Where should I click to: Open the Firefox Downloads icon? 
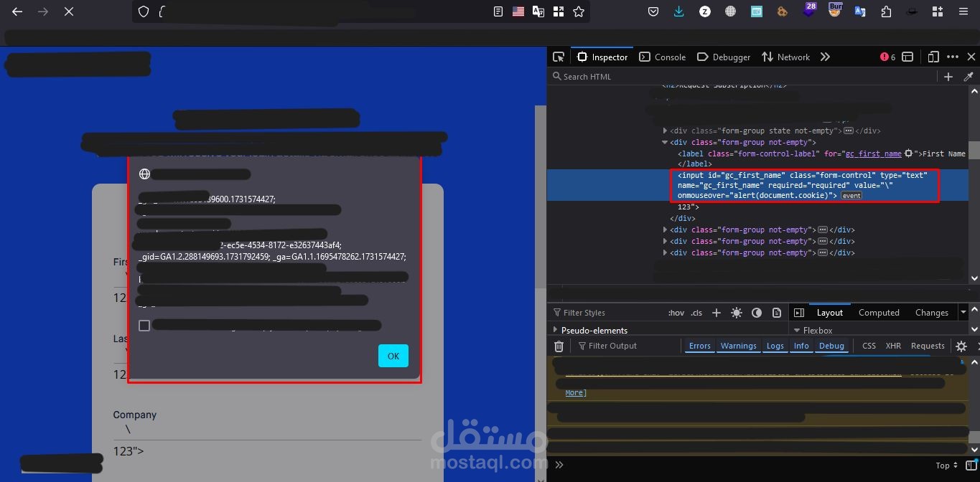click(678, 11)
